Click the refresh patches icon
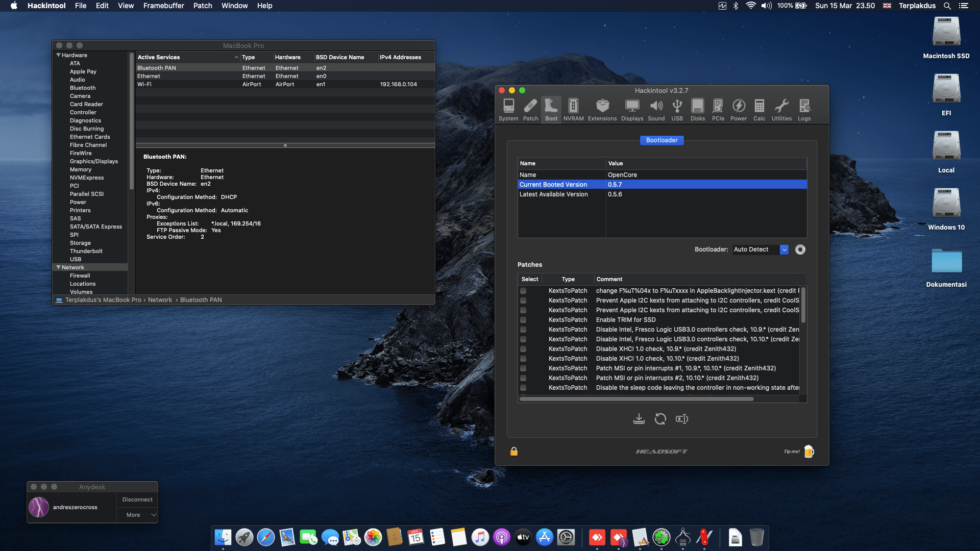 tap(660, 419)
